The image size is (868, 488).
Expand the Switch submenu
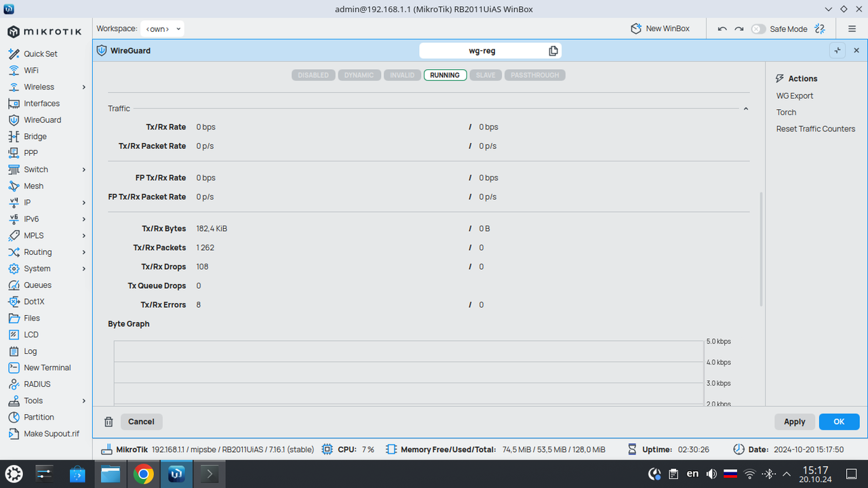click(84, 169)
